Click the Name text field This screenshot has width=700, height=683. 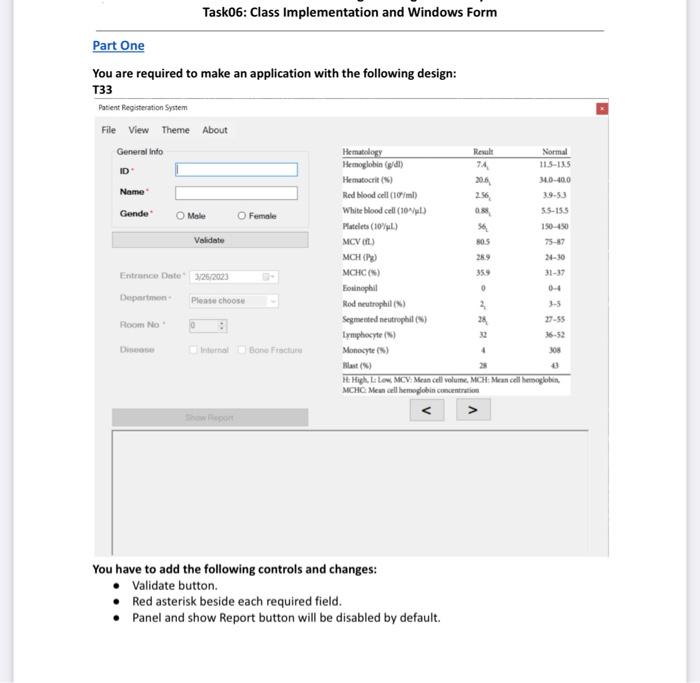tap(236, 193)
